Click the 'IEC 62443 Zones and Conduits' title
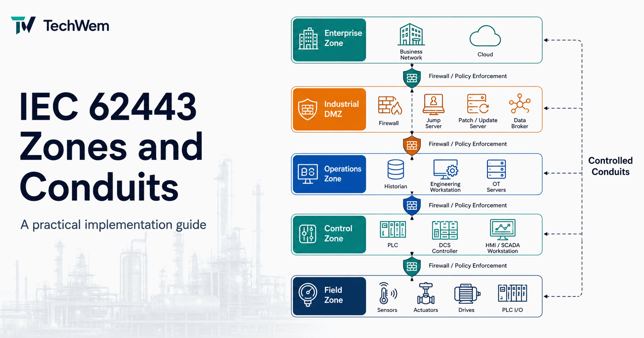Viewport: 644px width, 338px height. tap(112, 147)
